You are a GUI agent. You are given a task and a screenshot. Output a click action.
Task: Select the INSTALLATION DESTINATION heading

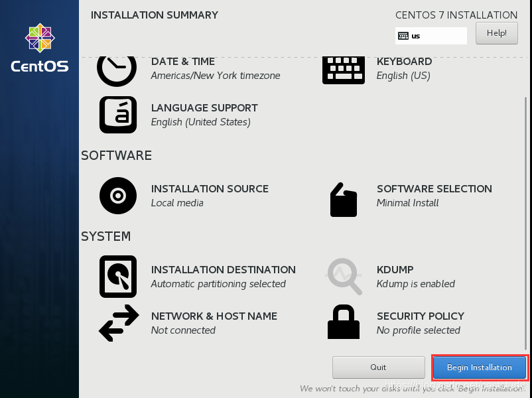[x=224, y=270]
